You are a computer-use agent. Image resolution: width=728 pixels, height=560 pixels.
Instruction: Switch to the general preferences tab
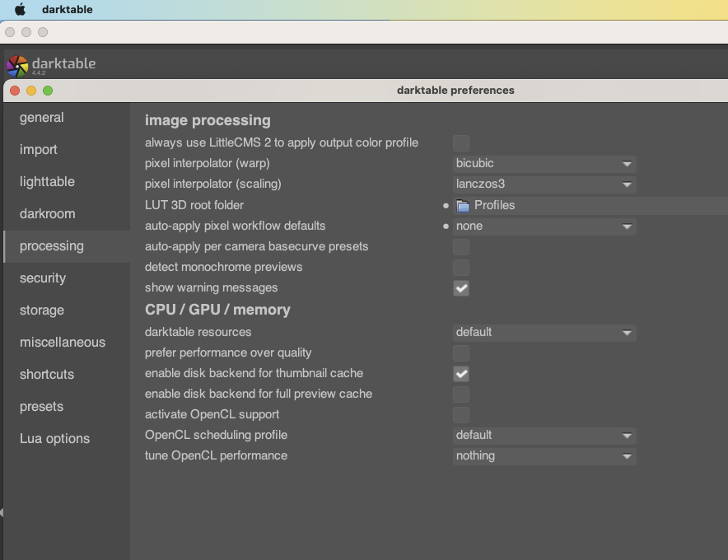[x=42, y=118]
